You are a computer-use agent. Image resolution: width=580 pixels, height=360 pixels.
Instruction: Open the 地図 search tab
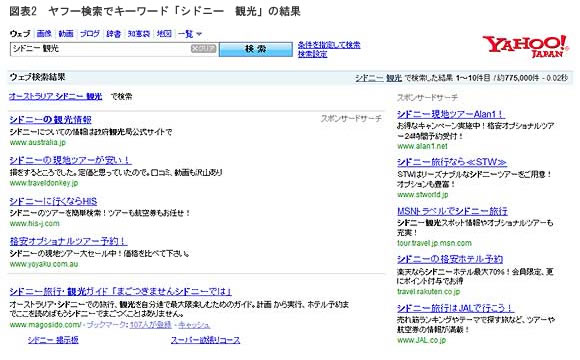click(164, 34)
